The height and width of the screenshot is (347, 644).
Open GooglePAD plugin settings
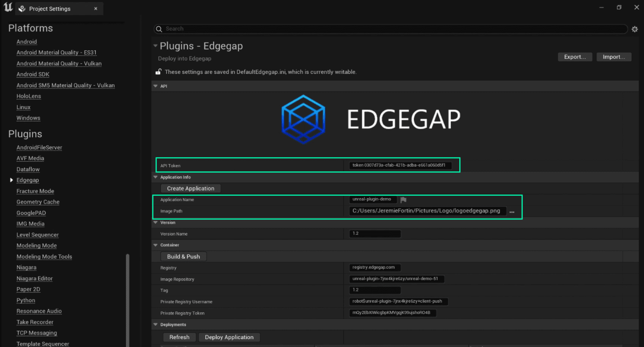tap(31, 213)
